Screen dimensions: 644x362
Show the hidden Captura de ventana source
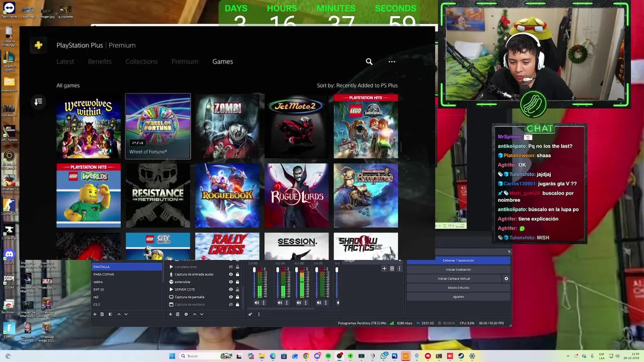tap(231, 305)
